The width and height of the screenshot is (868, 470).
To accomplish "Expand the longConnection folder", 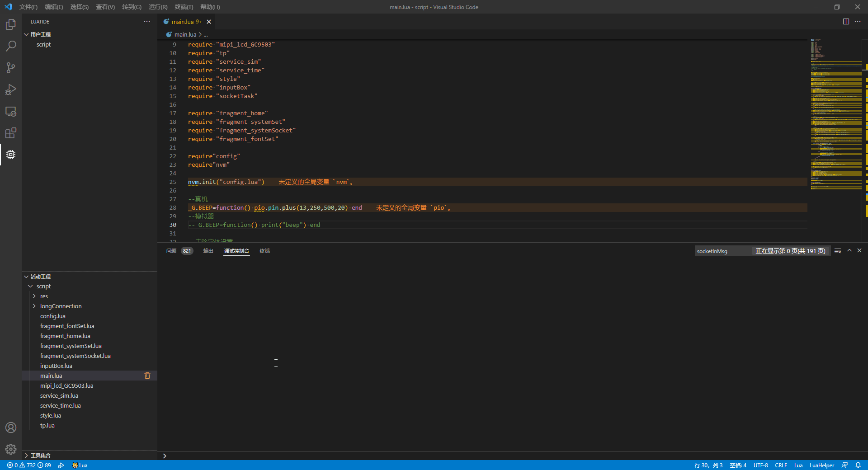I will pos(34,306).
